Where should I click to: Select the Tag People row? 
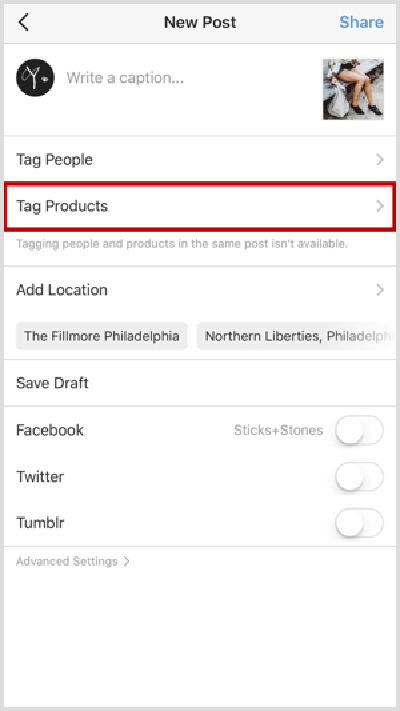(200, 160)
